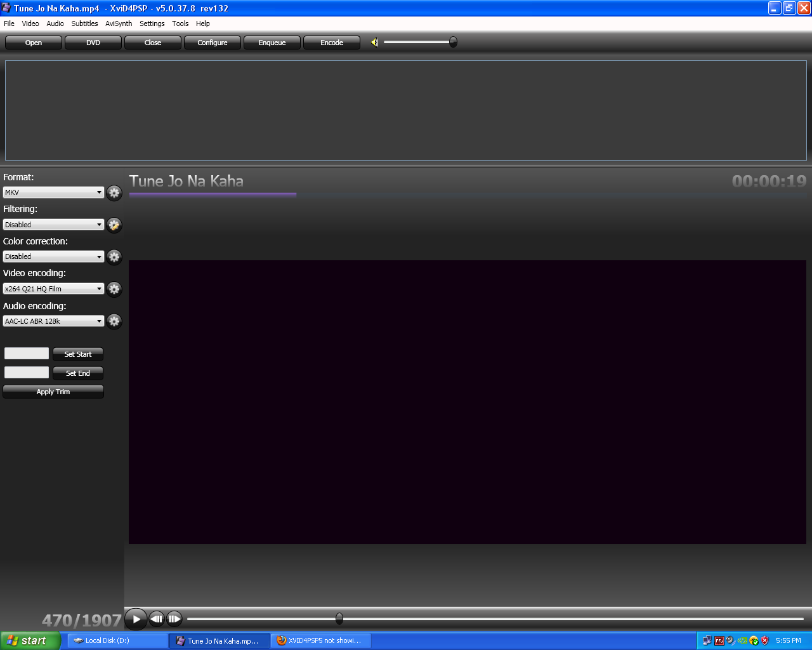Click the 00:00:19 time counter

point(769,182)
